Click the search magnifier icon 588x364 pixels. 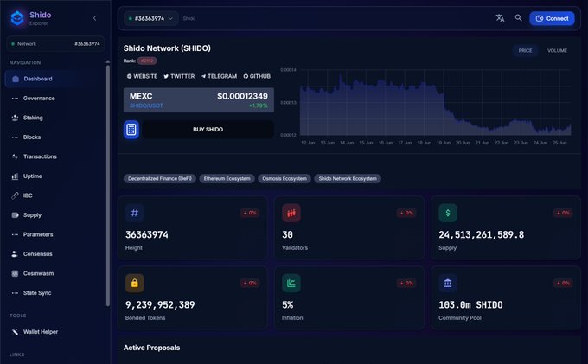[518, 18]
